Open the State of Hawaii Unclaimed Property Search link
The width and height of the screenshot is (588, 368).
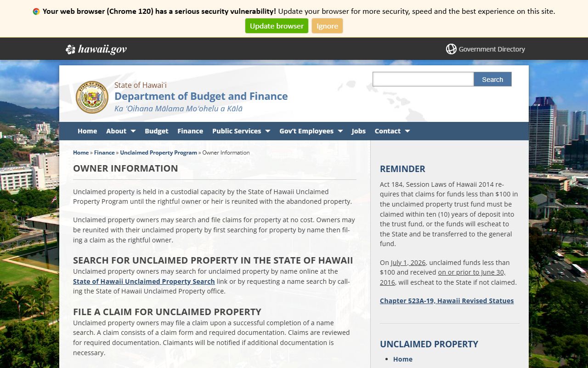[x=144, y=282]
